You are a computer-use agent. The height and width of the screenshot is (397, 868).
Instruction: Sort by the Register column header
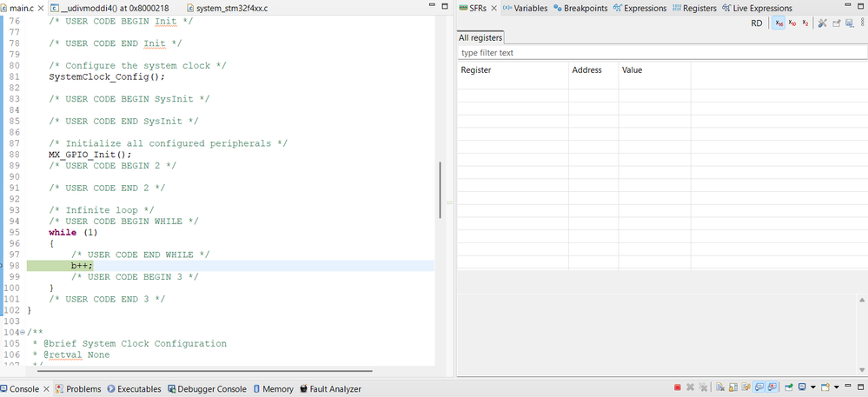pyautogui.click(x=513, y=70)
